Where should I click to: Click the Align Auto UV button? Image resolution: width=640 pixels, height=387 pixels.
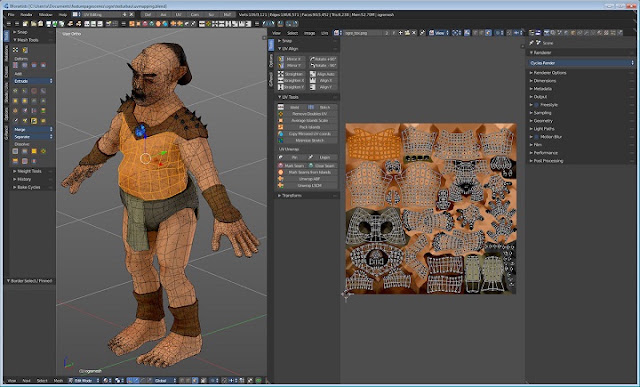click(323, 74)
